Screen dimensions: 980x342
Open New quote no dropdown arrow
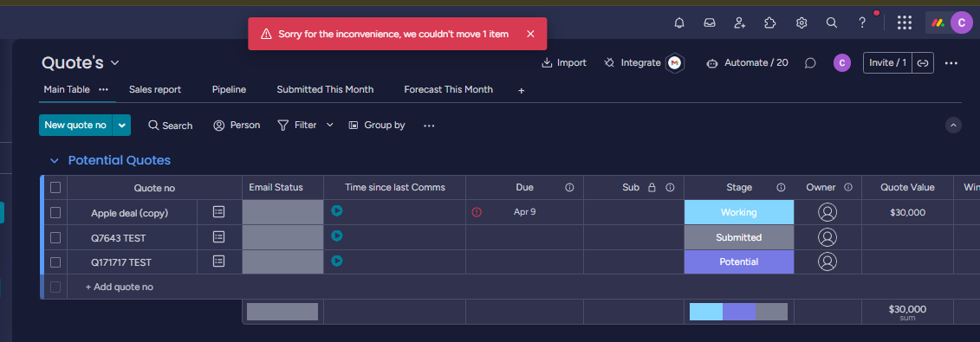[122, 125]
